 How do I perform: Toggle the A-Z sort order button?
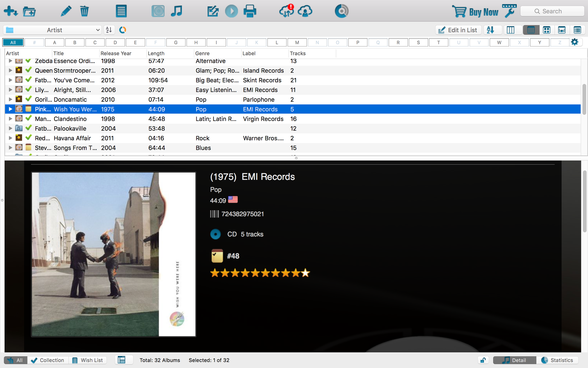pyautogui.click(x=109, y=30)
